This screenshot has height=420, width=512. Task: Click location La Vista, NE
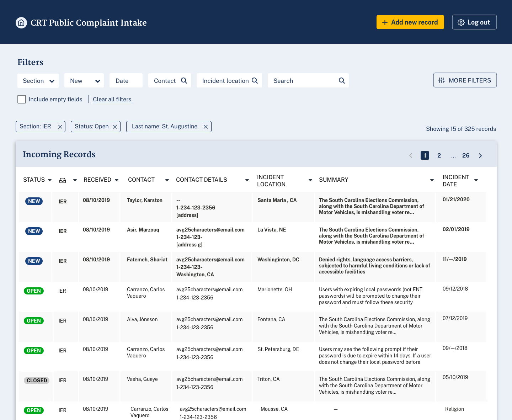pyautogui.click(x=272, y=230)
